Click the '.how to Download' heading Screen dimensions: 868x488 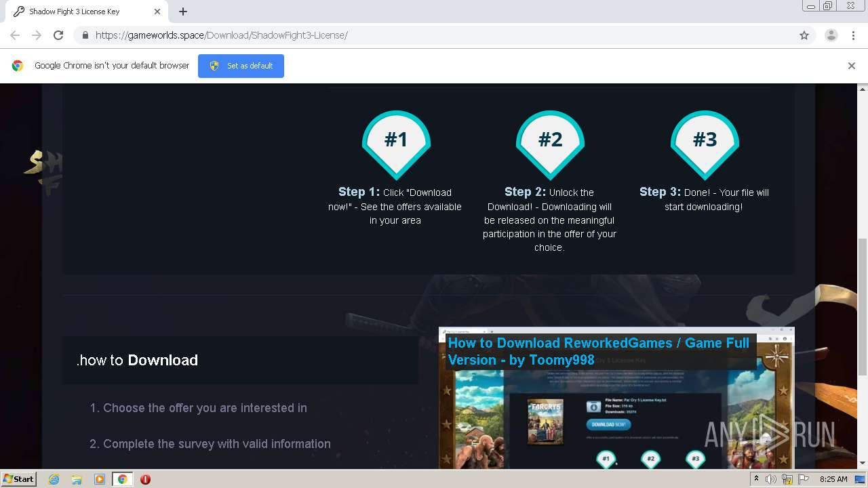click(x=137, y=360)
